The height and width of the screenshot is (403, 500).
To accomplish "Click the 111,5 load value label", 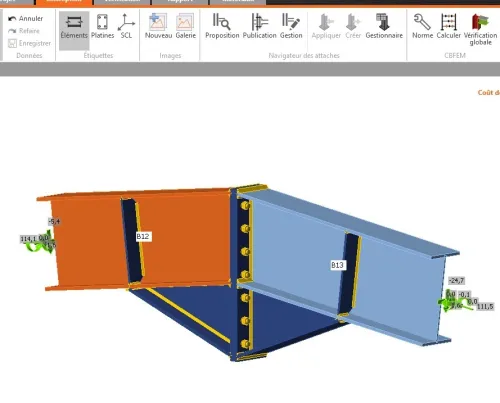I will pyautogui.click(x=485, y=307).
